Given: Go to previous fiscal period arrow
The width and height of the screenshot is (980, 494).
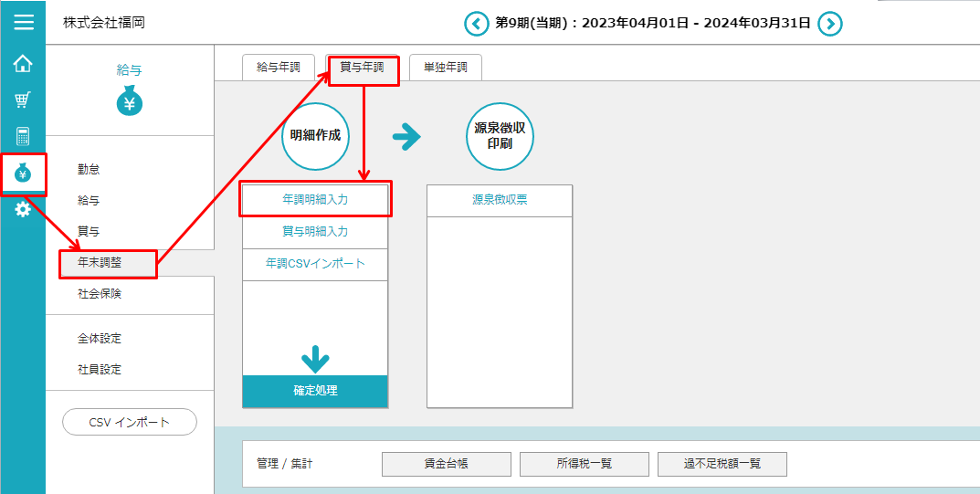Looking at the screenshot, I should click(x=477, y=24).
